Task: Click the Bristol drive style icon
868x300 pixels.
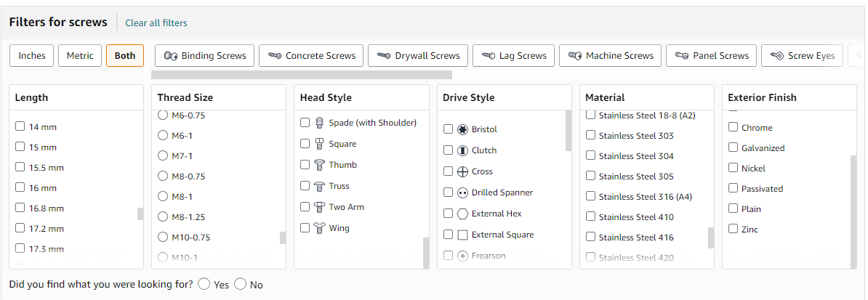Action: [x=463, y=129]
